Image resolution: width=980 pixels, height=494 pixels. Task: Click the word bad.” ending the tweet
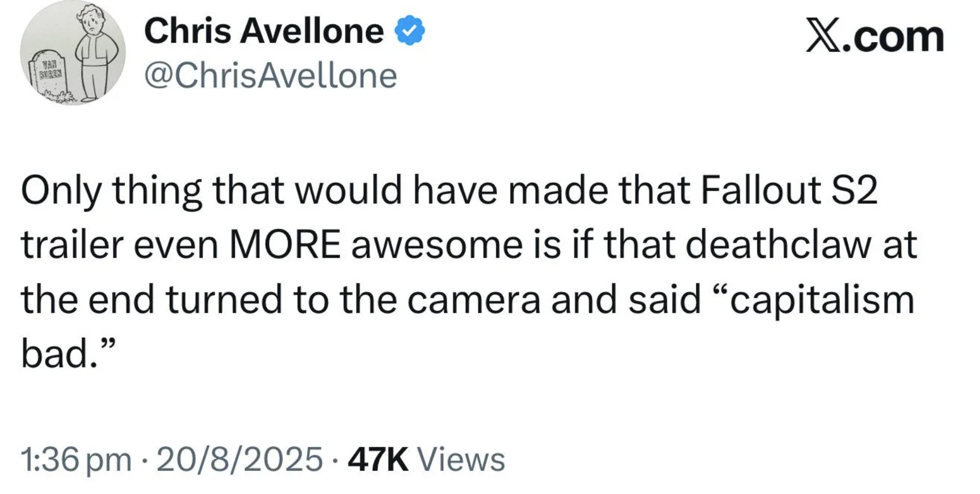69,354
